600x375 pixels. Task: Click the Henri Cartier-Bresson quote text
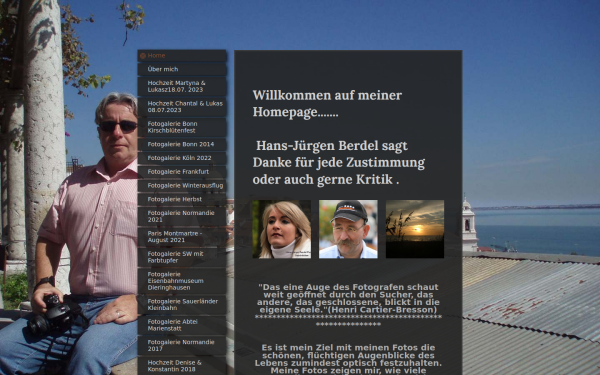point(348,298)
